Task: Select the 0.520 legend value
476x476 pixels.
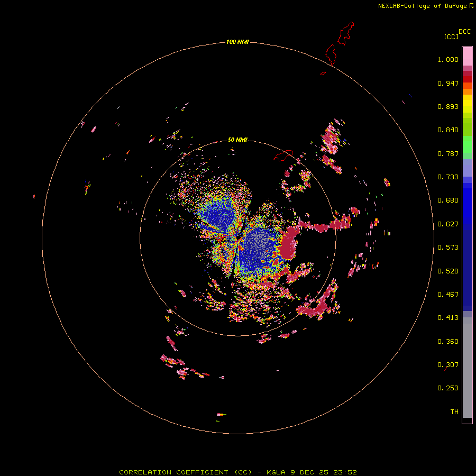Action: [448, 271]
